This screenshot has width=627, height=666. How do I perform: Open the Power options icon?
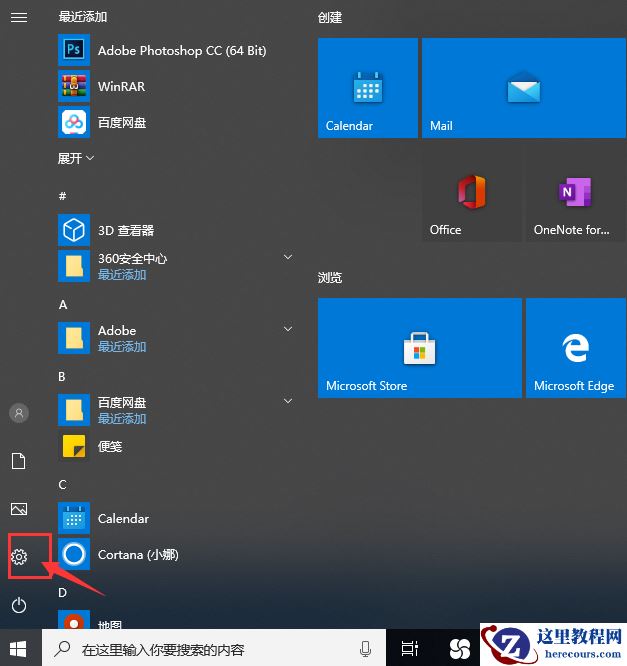point(19,605)
